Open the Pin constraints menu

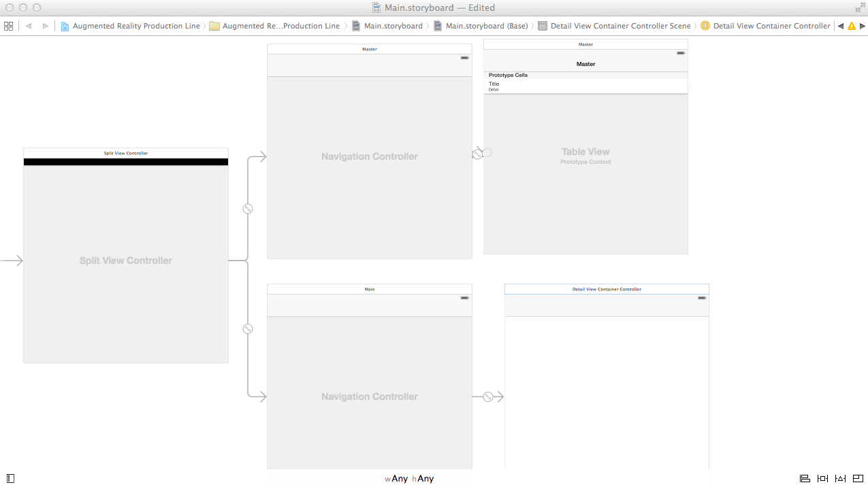[822, 479]
